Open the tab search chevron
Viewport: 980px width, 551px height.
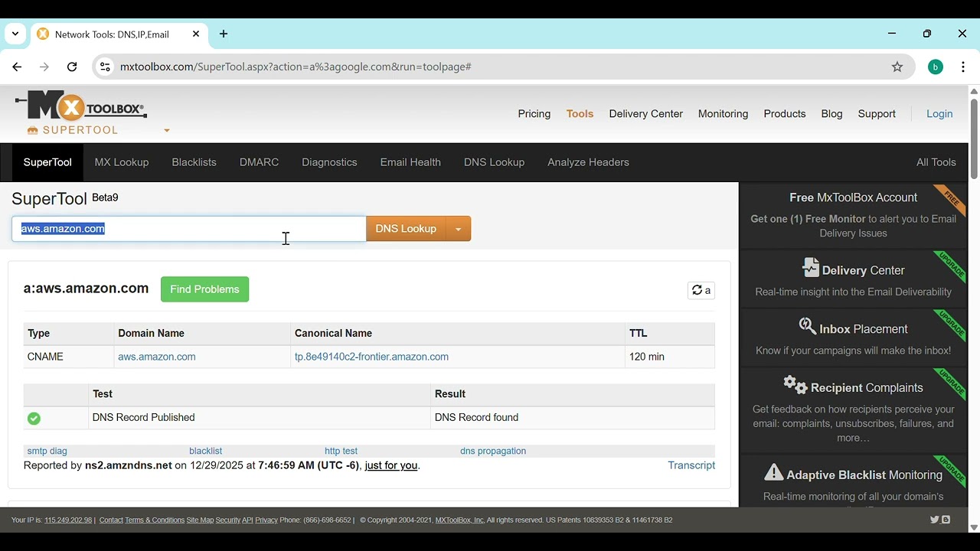point(15,34)
